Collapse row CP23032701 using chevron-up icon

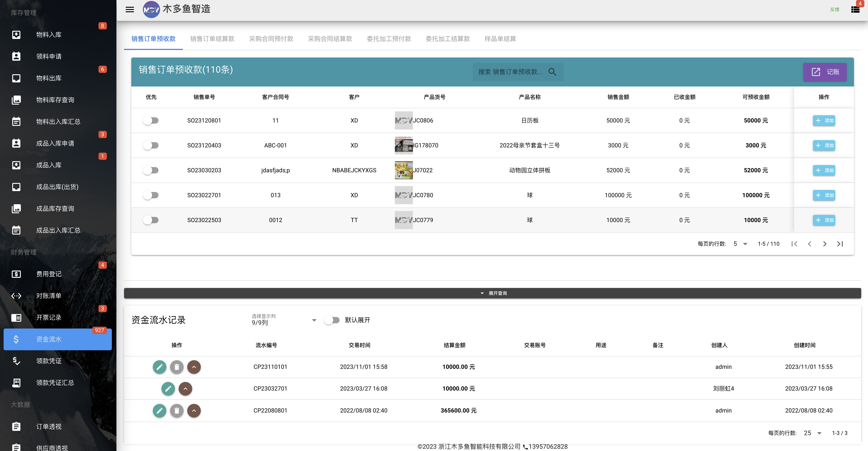[185, 389]
